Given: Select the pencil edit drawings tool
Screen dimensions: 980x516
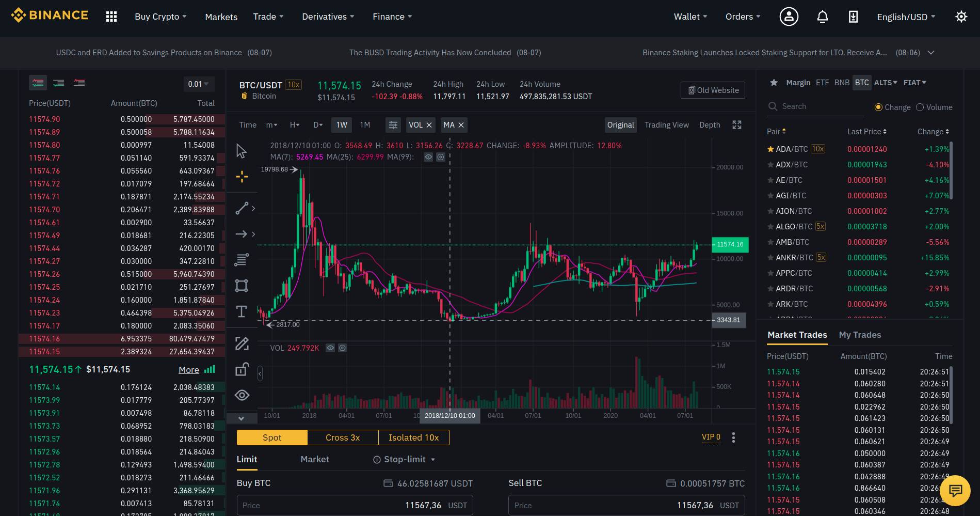Looking at the screenshot, I should (242, 343).
